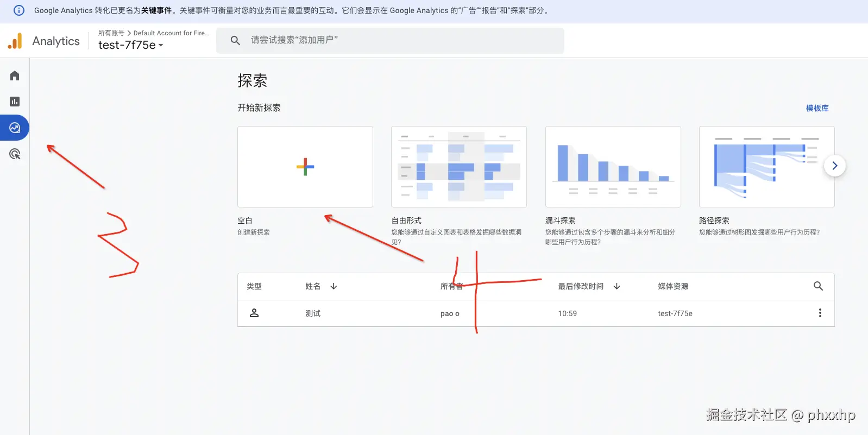Click the person icon in 测试 row
The width and height of the screenshot is (868, 435).
(x=254, y=313)
